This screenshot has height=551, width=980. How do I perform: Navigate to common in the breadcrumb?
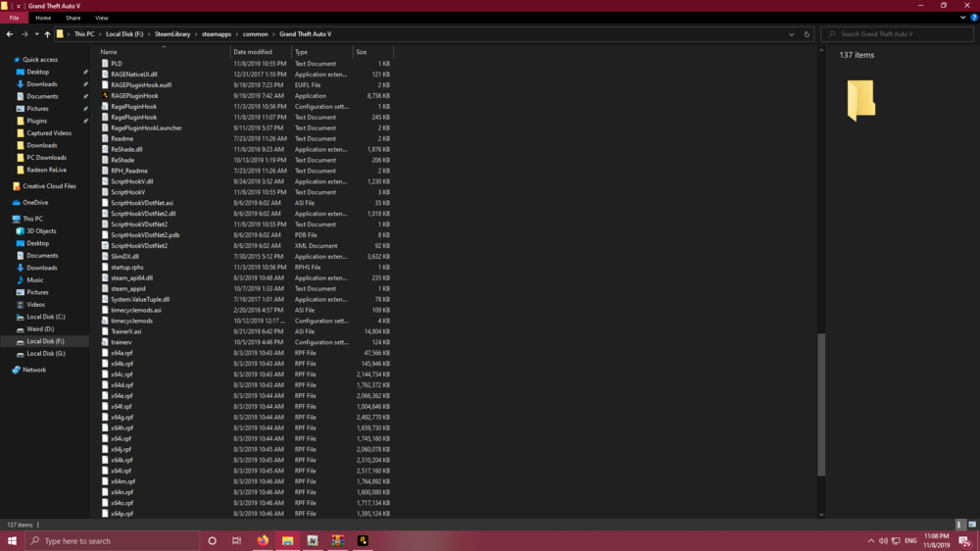[255, 34]
